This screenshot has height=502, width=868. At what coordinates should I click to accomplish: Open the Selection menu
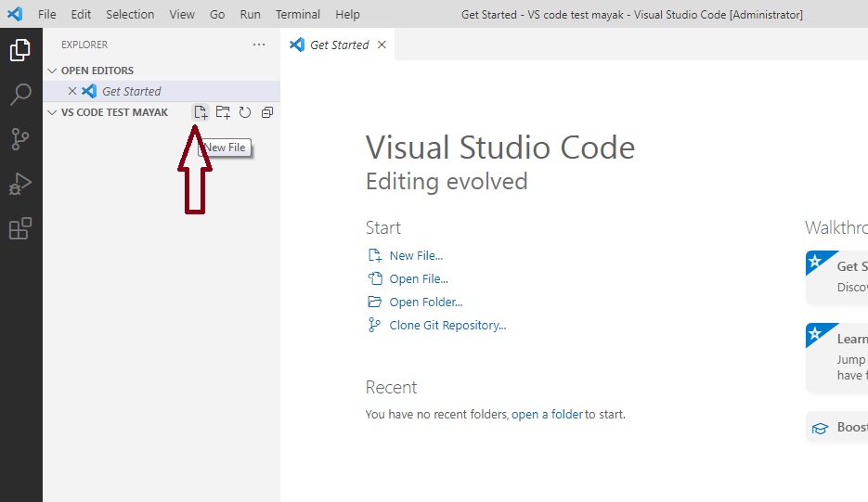130,14
